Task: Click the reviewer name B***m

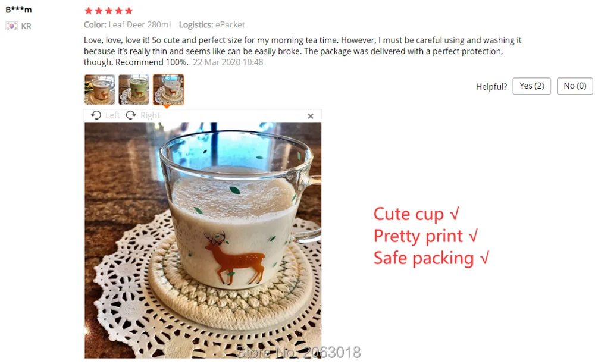Action: 18,10
